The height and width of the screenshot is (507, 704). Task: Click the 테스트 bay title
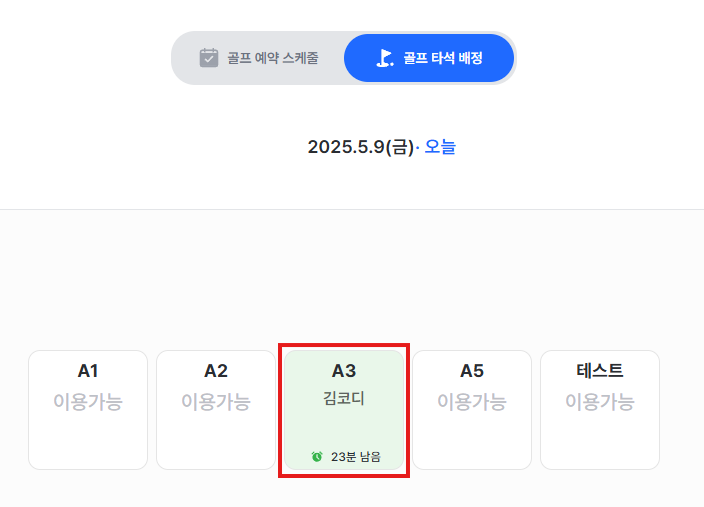click(x=600, y=371)
